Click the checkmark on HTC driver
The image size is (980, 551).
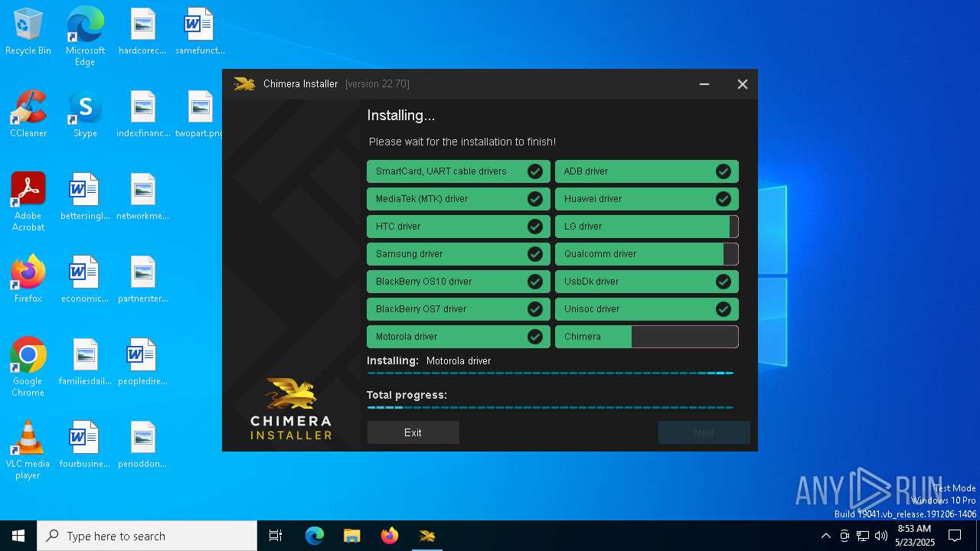(x=535, y=227)
